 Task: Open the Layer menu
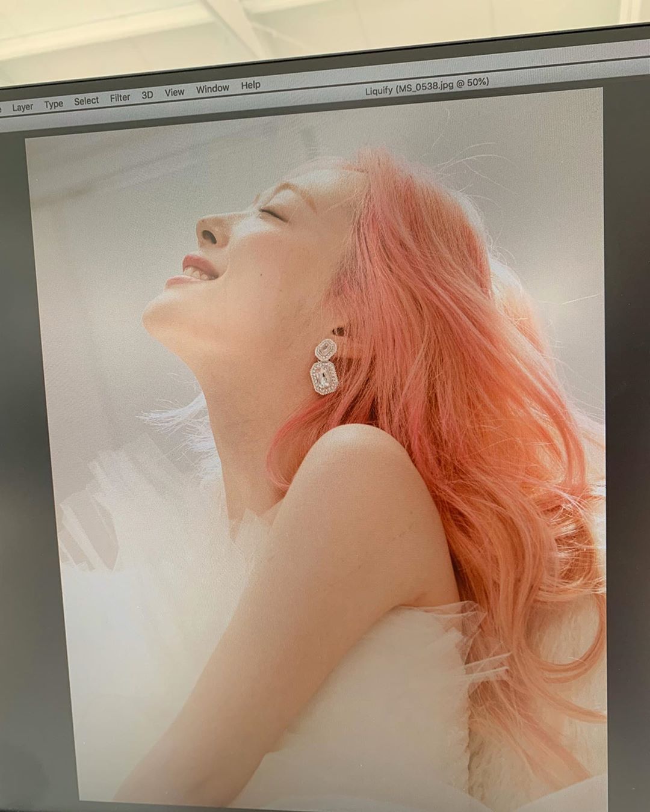pos(22,107)
